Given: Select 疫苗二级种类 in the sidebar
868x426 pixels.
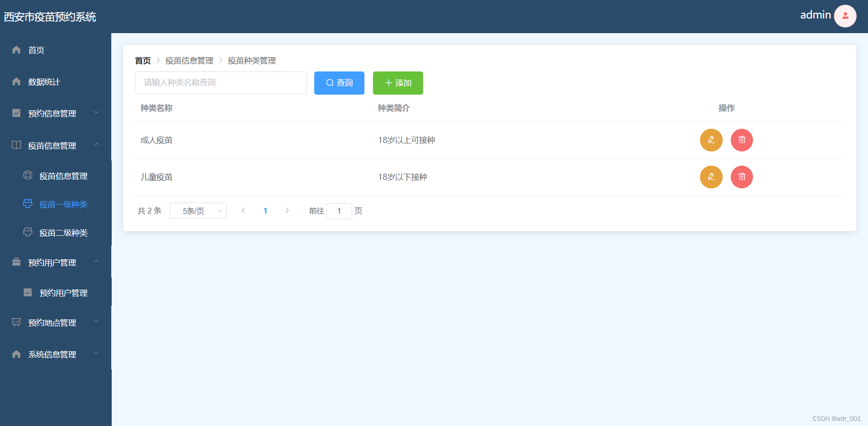Looking at the screenshot, I should pyautogui.click(x=63, y=232).
